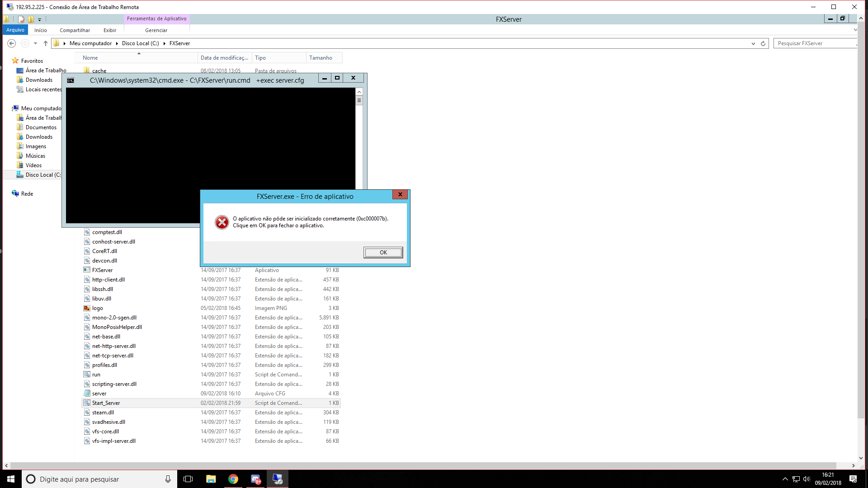Switch to the Compartilhar ribbon tab

[75, 30]
